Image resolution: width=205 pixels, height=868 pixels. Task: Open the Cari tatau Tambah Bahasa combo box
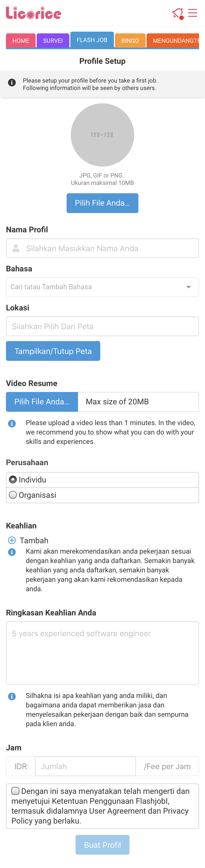(102, 287)
